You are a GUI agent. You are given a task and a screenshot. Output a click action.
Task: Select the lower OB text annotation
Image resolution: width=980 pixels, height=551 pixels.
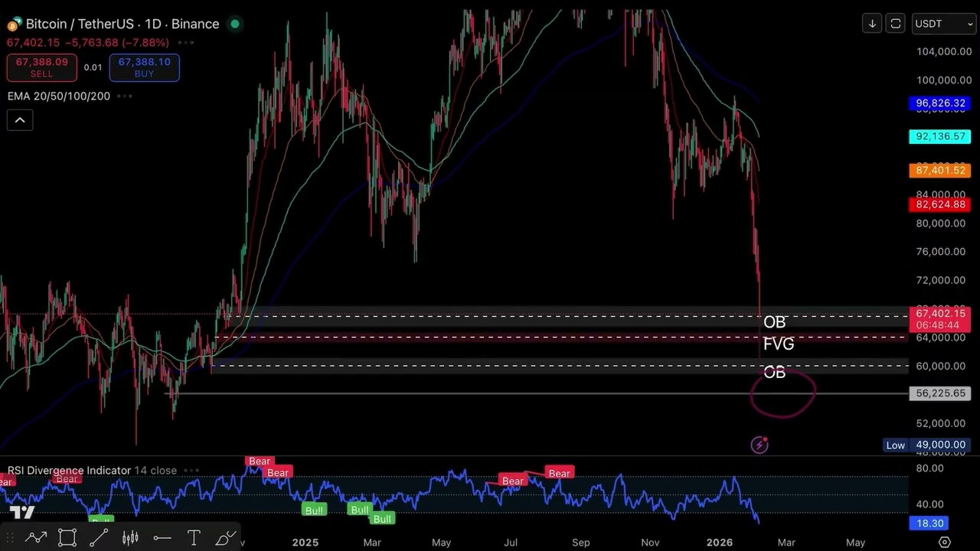pos(774,373)
